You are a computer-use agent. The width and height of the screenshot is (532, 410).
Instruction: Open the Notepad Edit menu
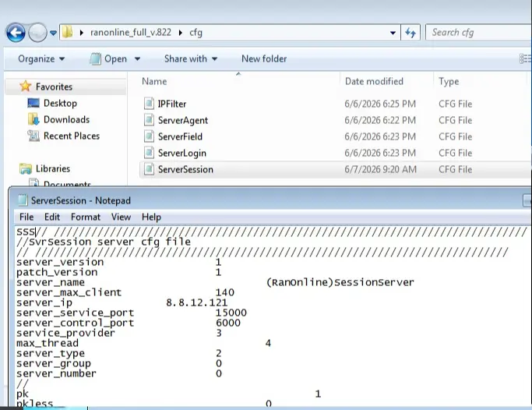[52, 217]
